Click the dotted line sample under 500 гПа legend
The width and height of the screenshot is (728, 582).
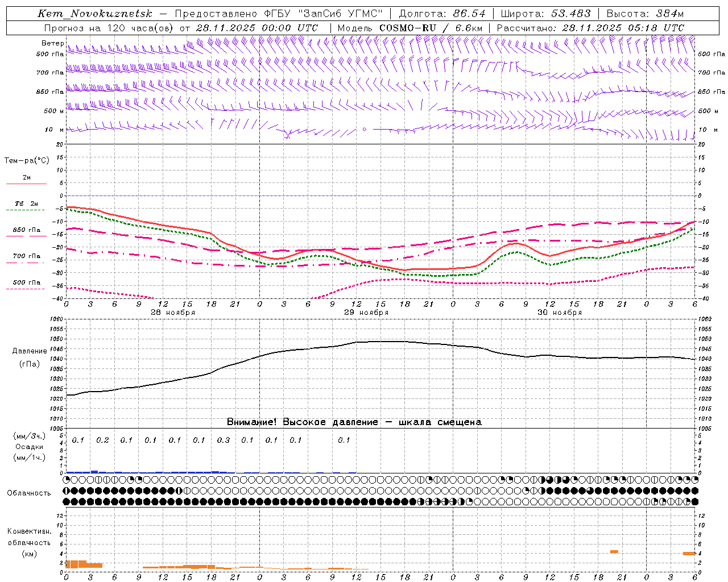pyautogui.click(x=26, y=289)
